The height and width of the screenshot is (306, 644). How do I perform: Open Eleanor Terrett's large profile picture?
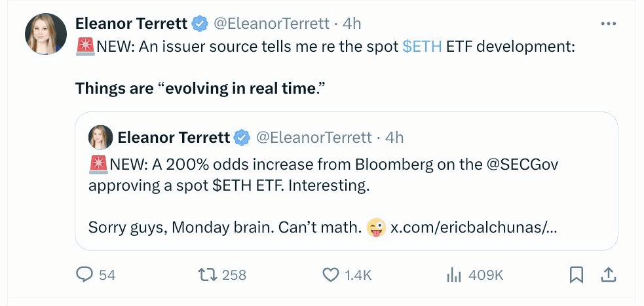46,33
